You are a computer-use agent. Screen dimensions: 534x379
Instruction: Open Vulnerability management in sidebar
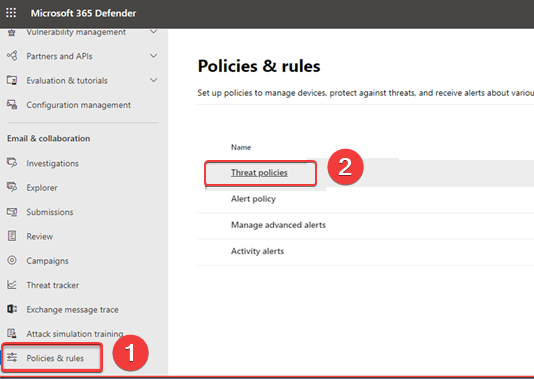pyautogui.click(x=76, y=32)
